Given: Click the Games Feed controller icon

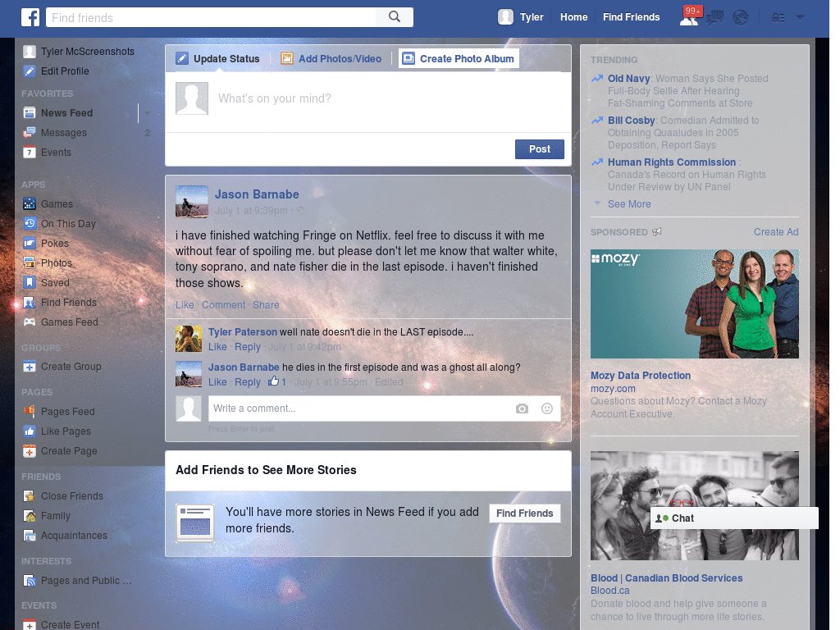Looking at the screenshot, I should pyautogui.click(x=30, y=322).
